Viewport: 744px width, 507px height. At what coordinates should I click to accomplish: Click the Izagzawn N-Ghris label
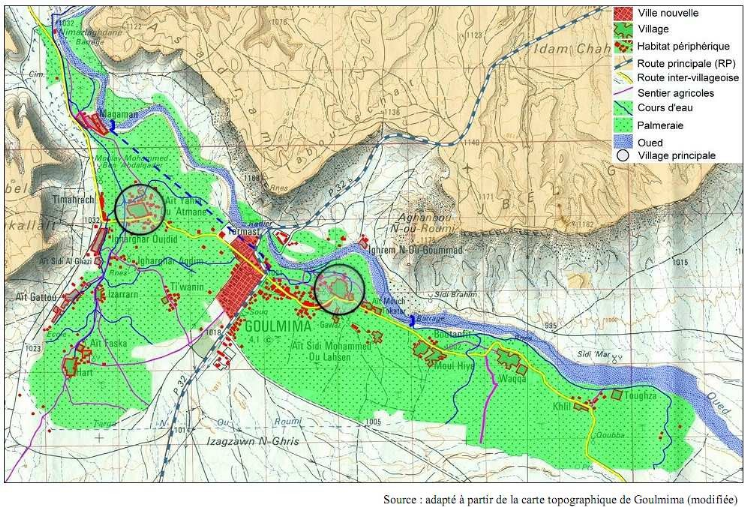click(x=253, y=441)
